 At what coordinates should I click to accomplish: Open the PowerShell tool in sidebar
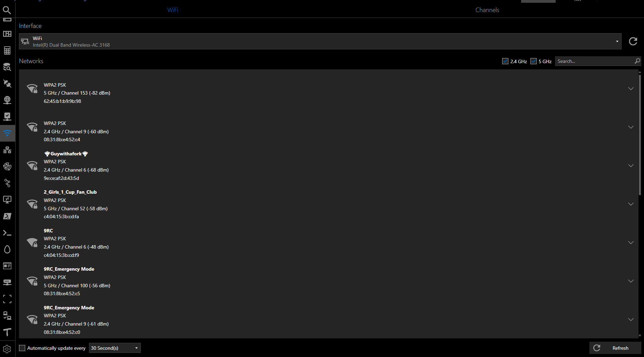pyautogui.click(x=7, y=216)
